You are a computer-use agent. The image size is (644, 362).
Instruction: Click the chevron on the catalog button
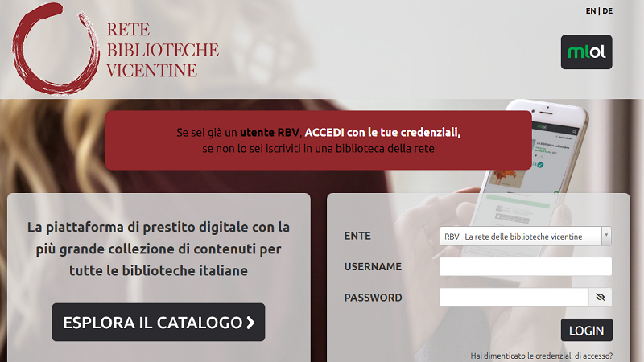(x=250, y=323)
